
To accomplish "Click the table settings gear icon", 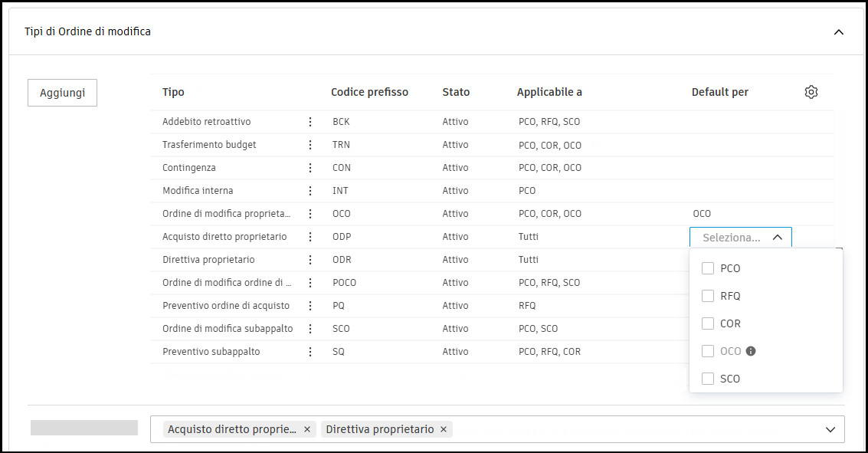I will [x=811, y=91].
